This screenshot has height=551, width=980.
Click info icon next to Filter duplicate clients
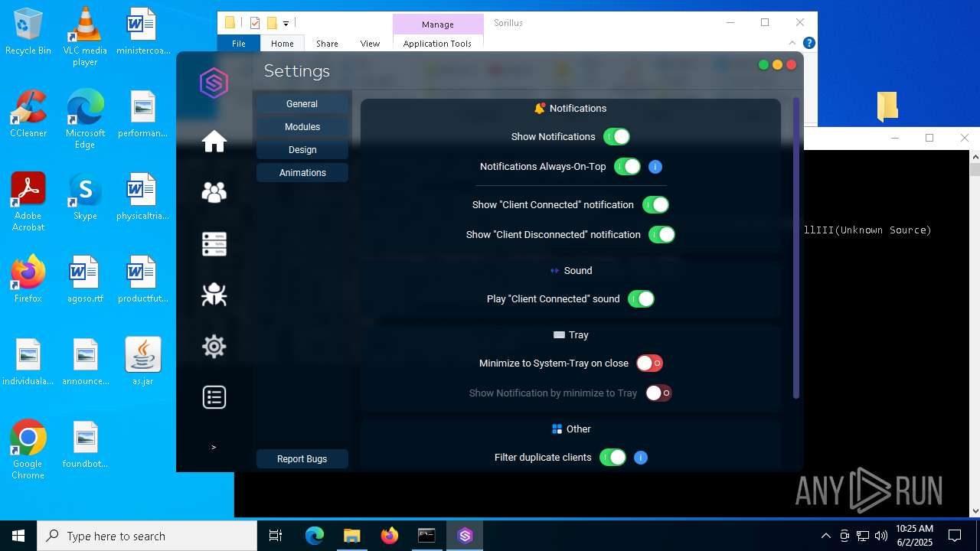641,458
